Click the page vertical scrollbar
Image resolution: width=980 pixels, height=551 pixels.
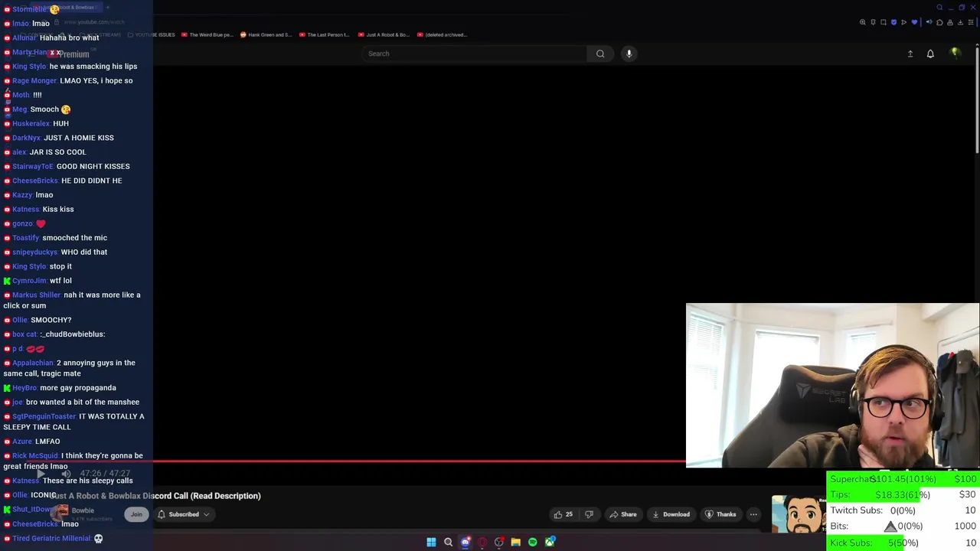tap(977, 99)
